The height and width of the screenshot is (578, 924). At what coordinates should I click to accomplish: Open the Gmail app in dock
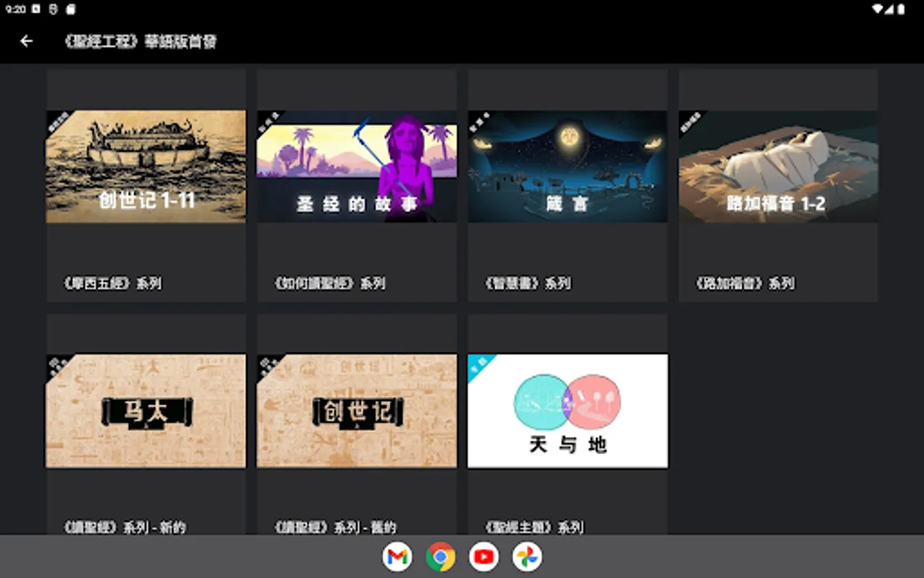coord(397,557)
